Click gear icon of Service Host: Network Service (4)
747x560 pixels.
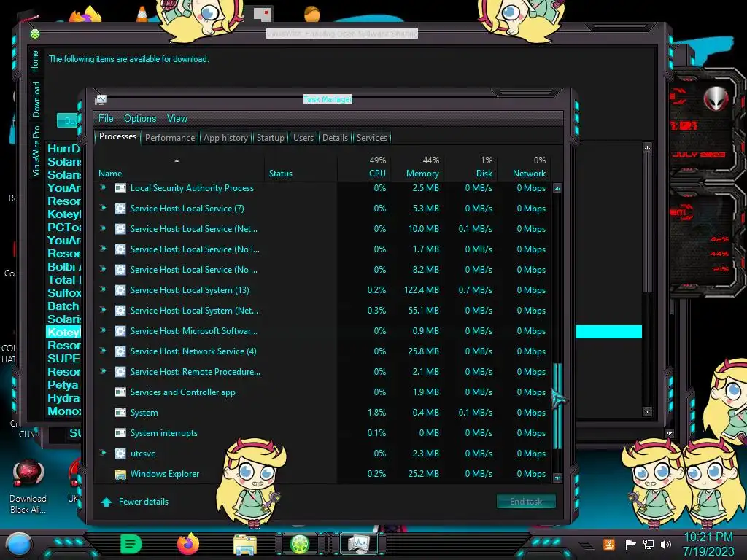click(120, 351)
